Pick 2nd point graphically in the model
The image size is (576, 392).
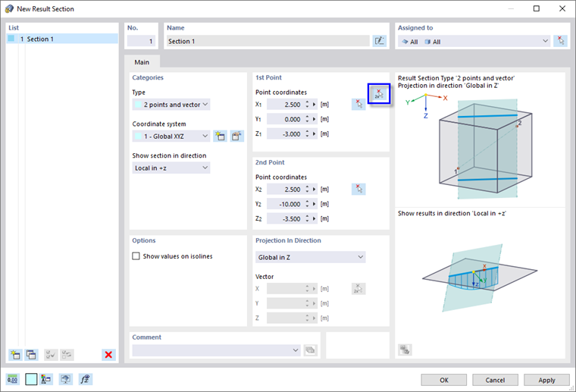pyautogui.click(x=358, y=190)
